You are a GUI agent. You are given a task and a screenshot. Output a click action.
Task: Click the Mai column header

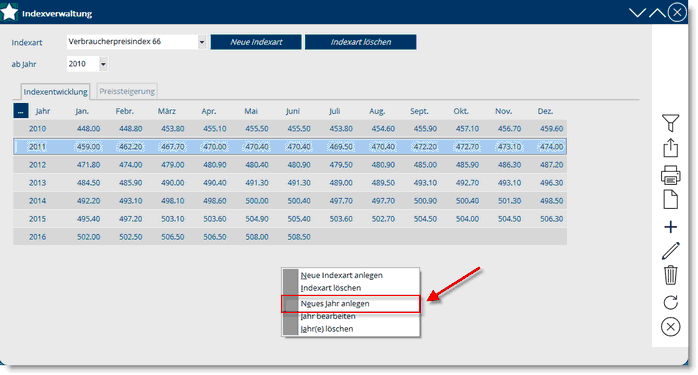[251, 111]
